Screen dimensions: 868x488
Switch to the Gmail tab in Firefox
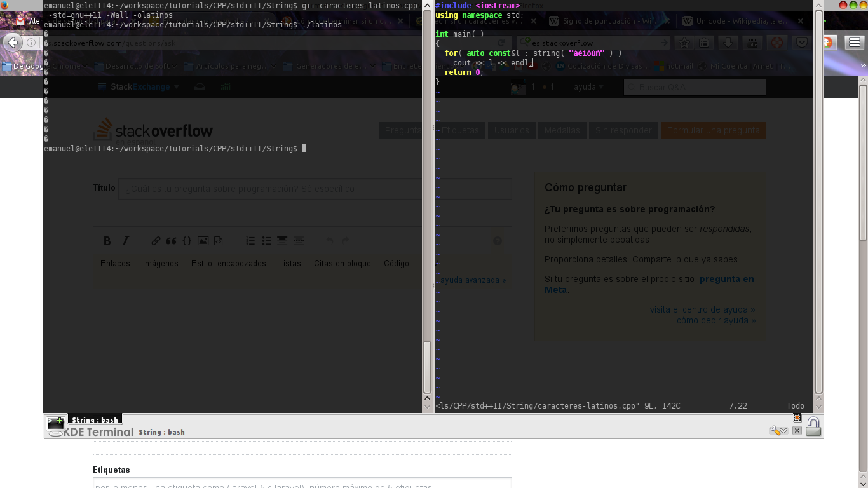coord(29,21)
